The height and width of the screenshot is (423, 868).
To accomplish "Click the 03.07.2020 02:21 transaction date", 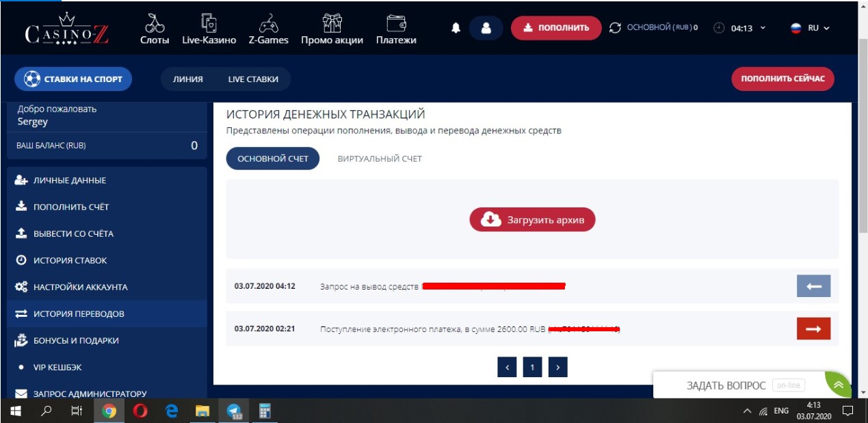I will click(265, 329).
